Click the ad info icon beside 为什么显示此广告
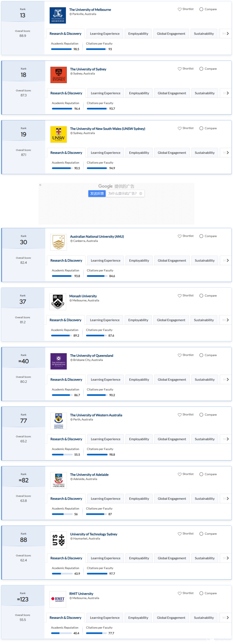This screenshot has height=644, width=233. tap(141, 193)
